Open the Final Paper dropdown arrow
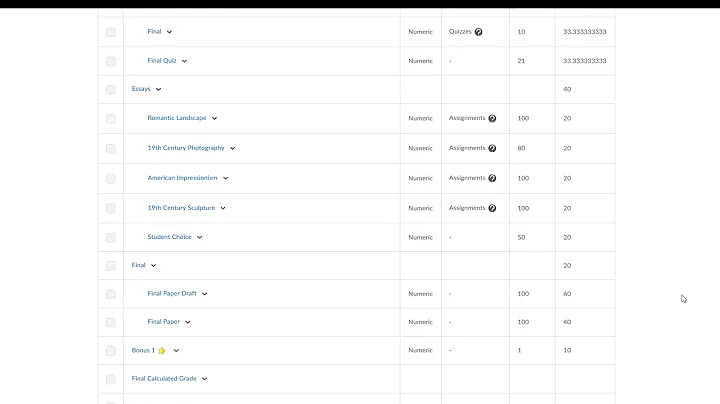Image resolution: width=720 pixels, height=404 pixels. pyautogui.click(x=188, y=322)
